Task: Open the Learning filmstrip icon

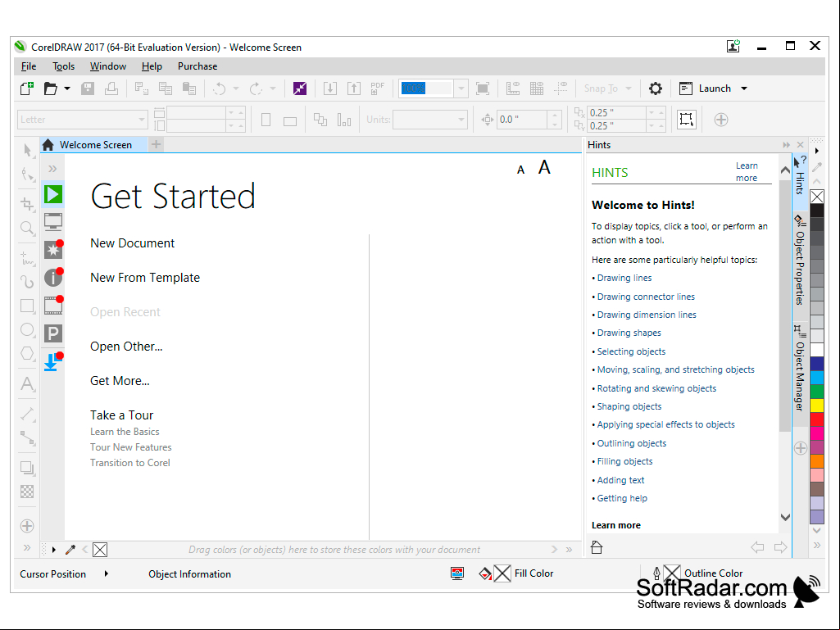Action: pyautogui.click(x=53, y=305)
